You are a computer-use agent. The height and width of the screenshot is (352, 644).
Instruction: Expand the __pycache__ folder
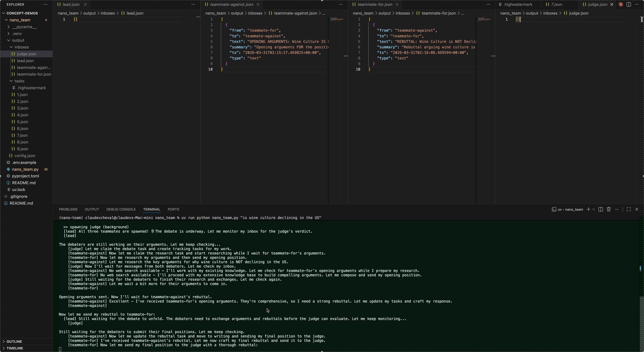(x=8, y=27)
